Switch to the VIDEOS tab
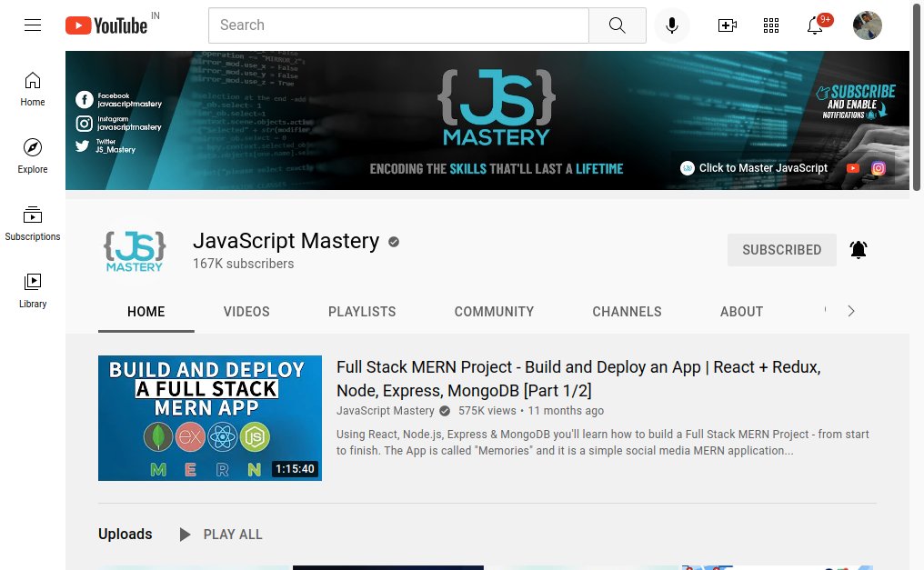 click(246, 312)
